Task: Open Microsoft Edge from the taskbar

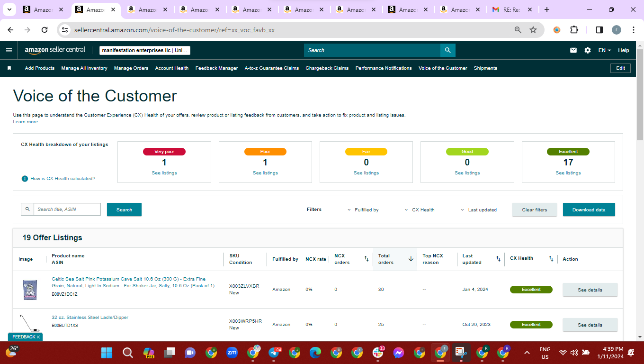Action: click(x=315, y=353)
